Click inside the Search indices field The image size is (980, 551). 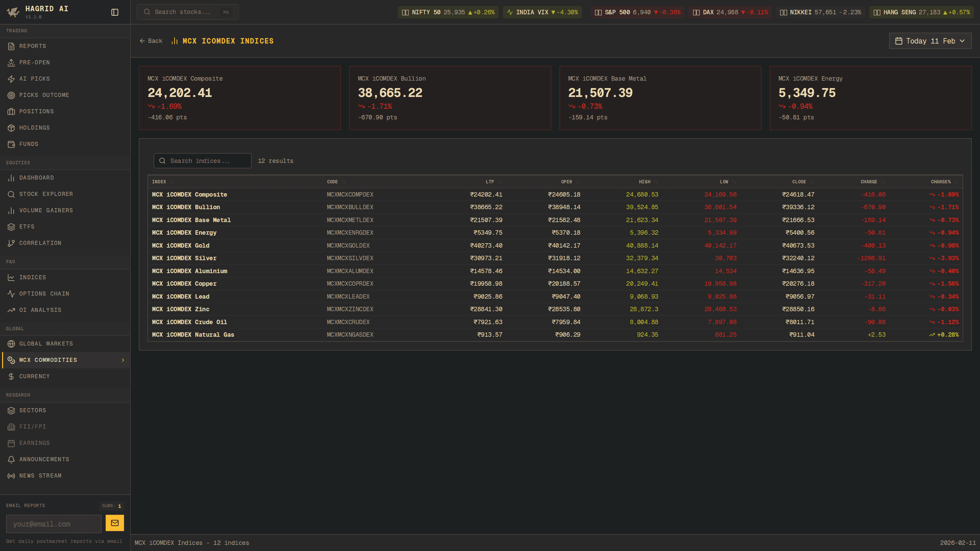point(202,161)
